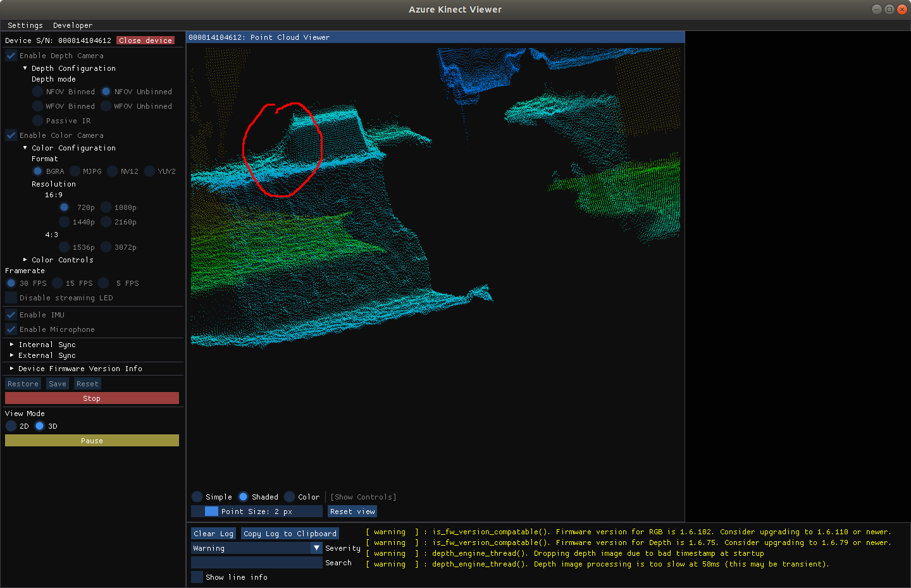911x588 pixels.
Task: Collapse the Color Configuration section
Action: click(x=25, y=148)
